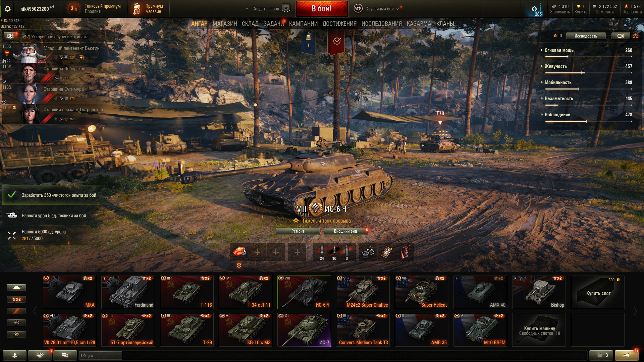The image size is (644, 362).
Task: Expand the Огневая мощь parameter
Action: click(559, 50)
